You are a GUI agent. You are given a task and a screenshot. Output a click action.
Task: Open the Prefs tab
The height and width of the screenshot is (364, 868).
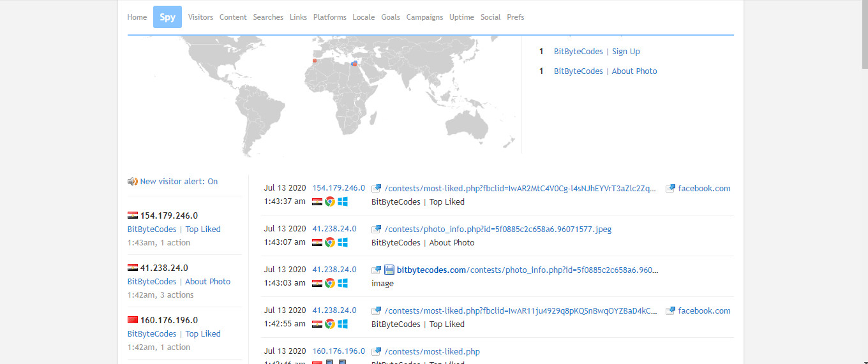click(x=516, y=17)
